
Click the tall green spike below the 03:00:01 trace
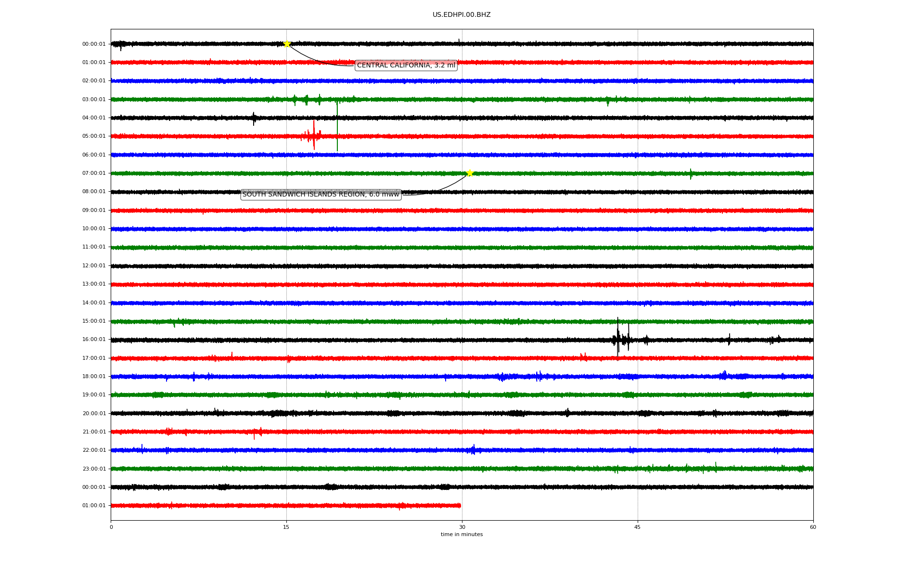[x=337, y=125]
